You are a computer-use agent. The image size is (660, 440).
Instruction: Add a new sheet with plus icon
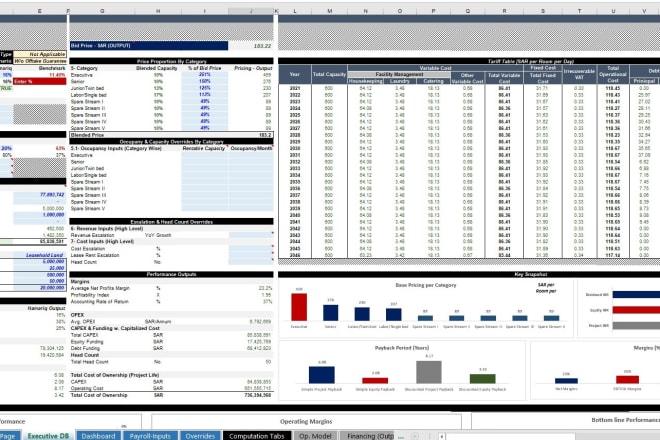(415, 436)
